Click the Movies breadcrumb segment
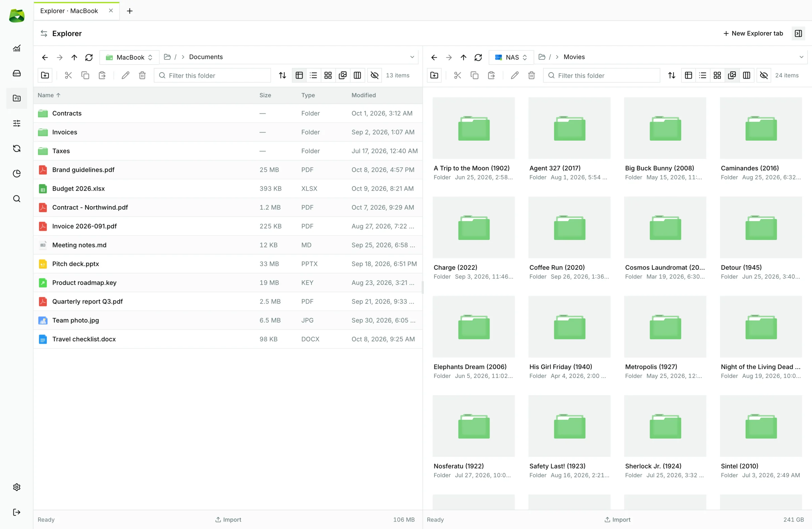Viewport: 812px width, 529px height. 574,57
